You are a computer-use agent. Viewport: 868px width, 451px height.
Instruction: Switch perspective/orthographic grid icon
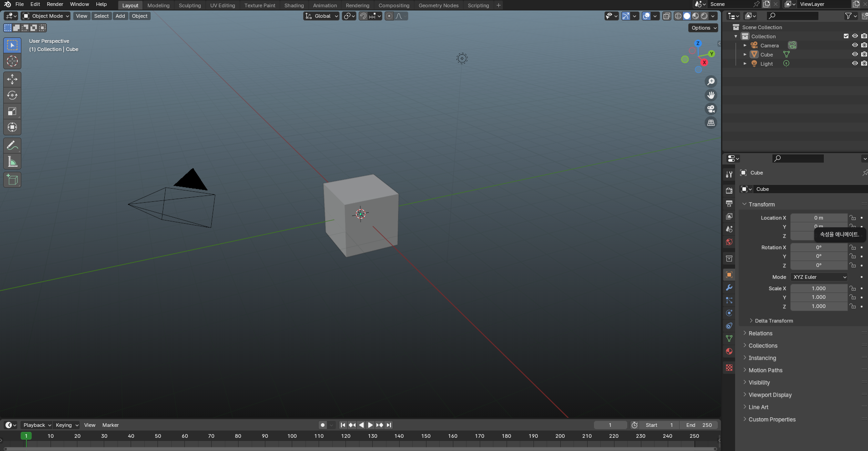(x=711, y=123)
